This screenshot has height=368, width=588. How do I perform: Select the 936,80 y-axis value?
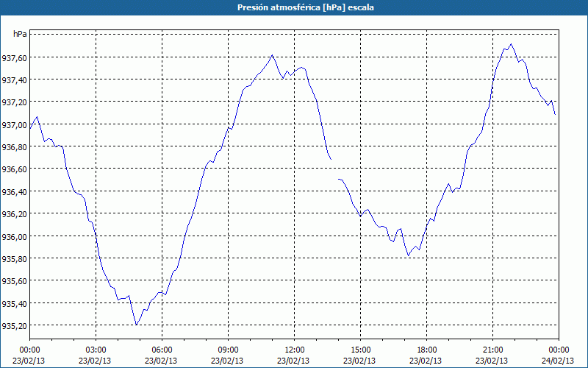14,147
